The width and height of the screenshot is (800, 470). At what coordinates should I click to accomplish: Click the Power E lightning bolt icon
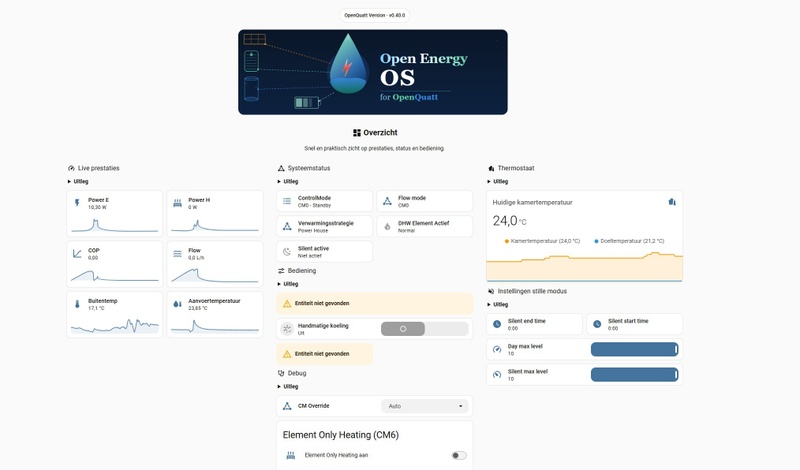coord(77,203)
